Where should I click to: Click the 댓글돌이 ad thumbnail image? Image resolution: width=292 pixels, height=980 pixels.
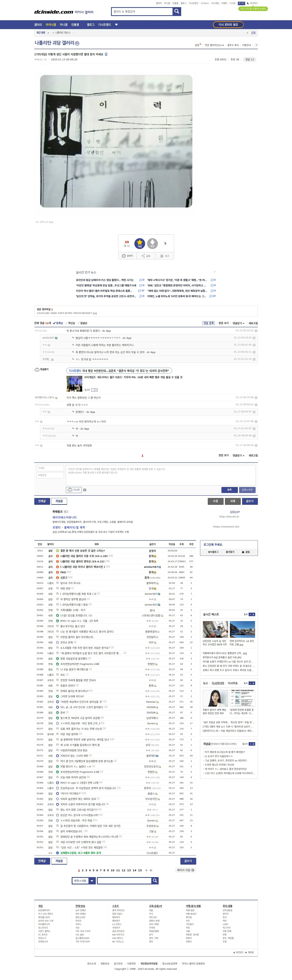[74, 384]
